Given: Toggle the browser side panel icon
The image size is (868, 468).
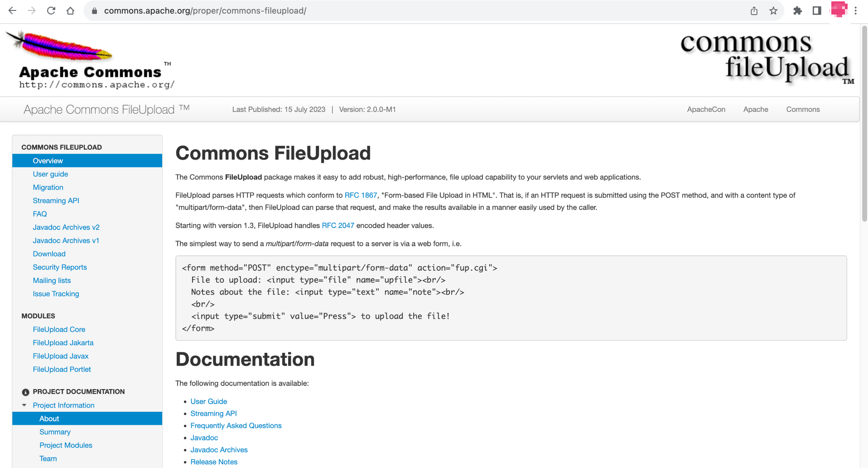Looking at the screenshot, I should tap(817, 11).
